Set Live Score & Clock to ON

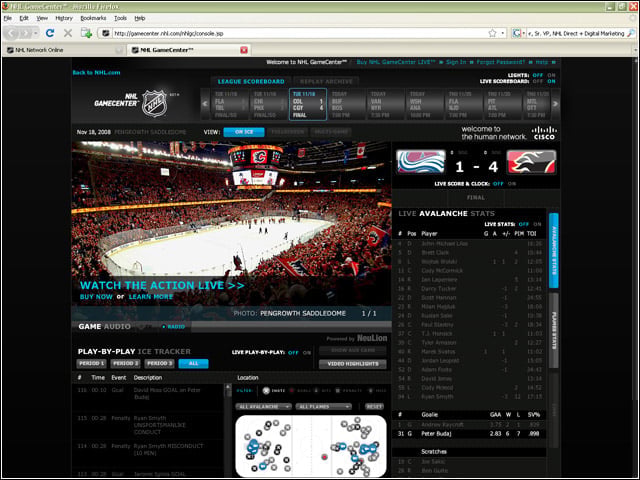pyautogui.click(x=511, y=184)
